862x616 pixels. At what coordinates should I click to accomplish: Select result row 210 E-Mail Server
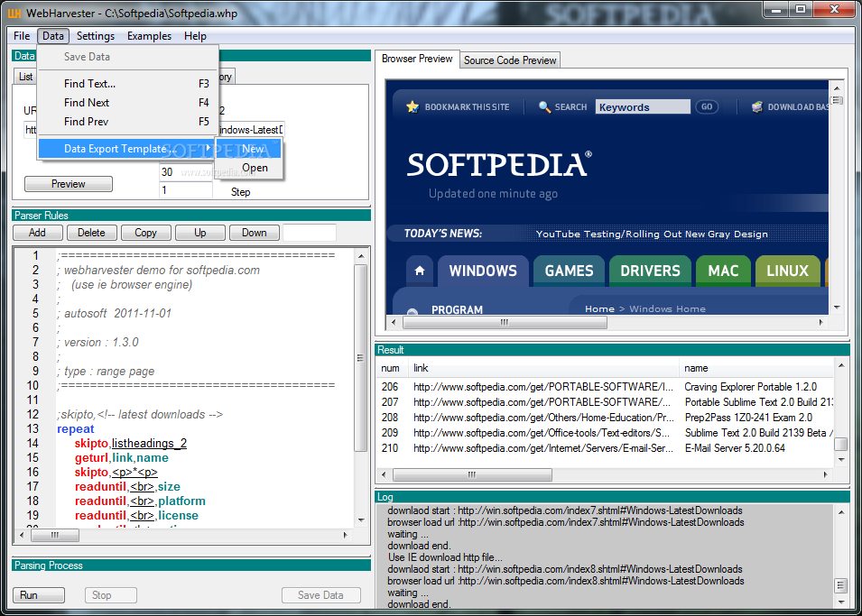coord(605,448)
